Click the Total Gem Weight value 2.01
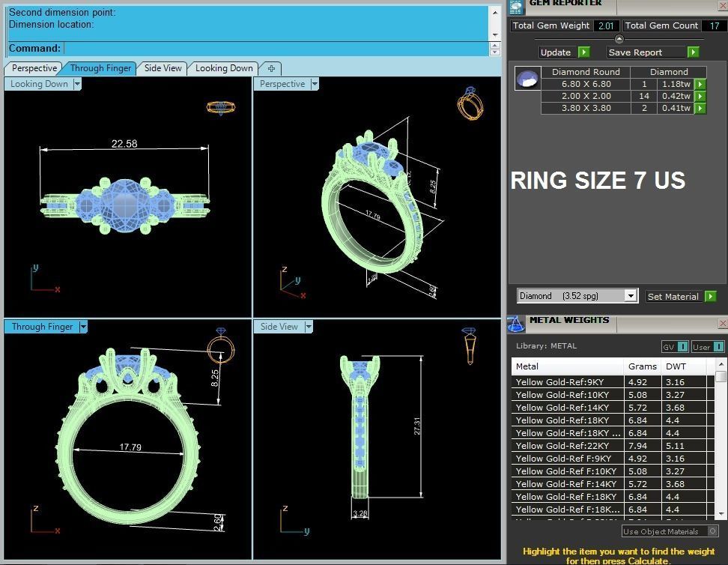This screenshot has width=728, height=565. 606,26
